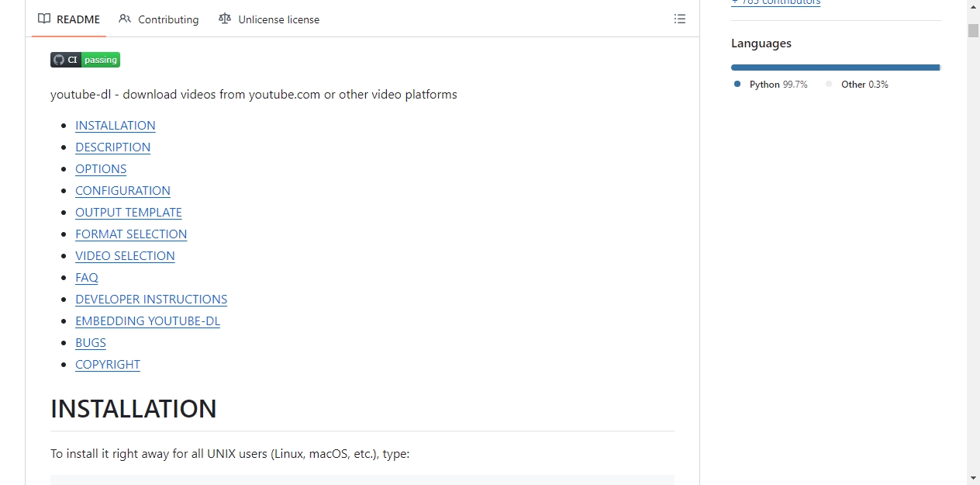Click the scrollbar up arrow
The width and height of the screenshot is (980, 485).
(973, 8)
